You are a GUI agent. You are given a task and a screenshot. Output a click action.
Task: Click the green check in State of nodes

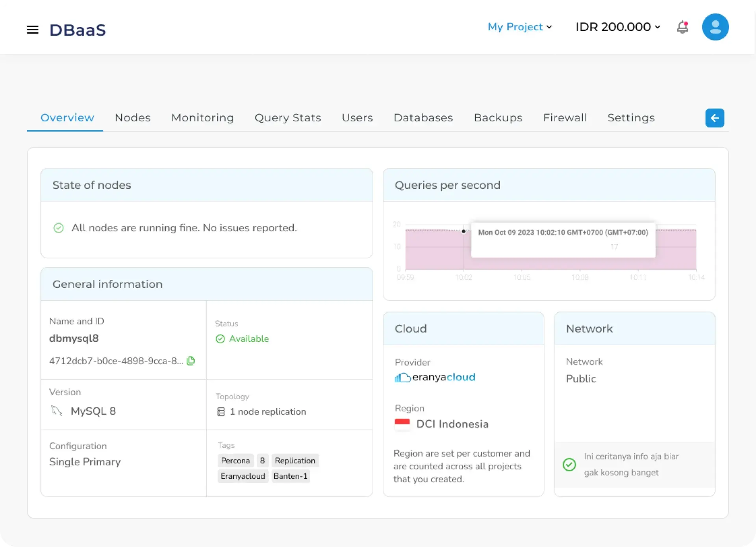(58, 228)
